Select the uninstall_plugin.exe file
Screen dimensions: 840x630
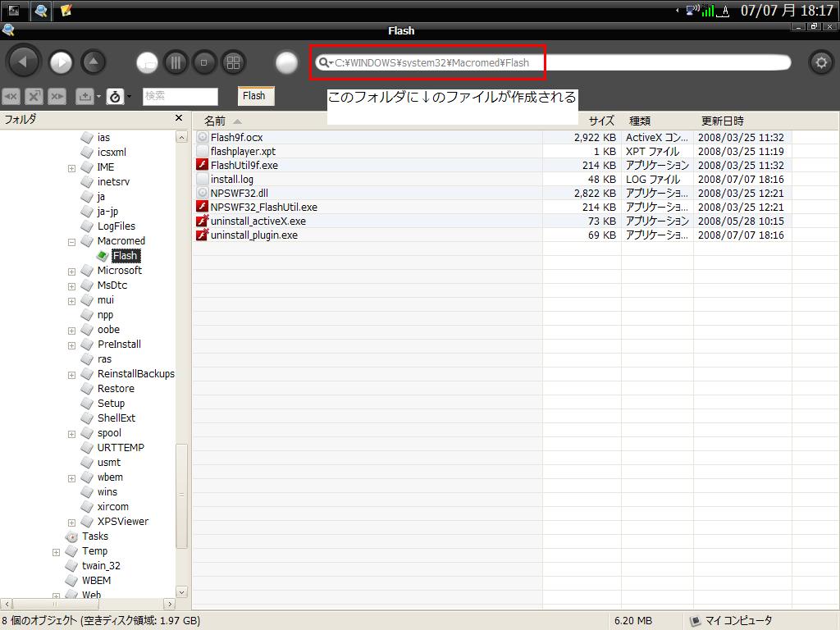click(254, 235)
